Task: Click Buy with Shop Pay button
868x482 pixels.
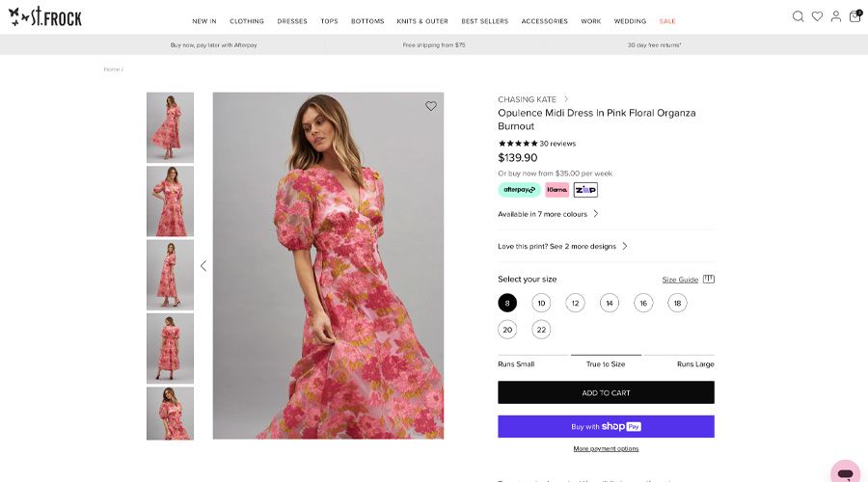Action: [x=606, y=426]
